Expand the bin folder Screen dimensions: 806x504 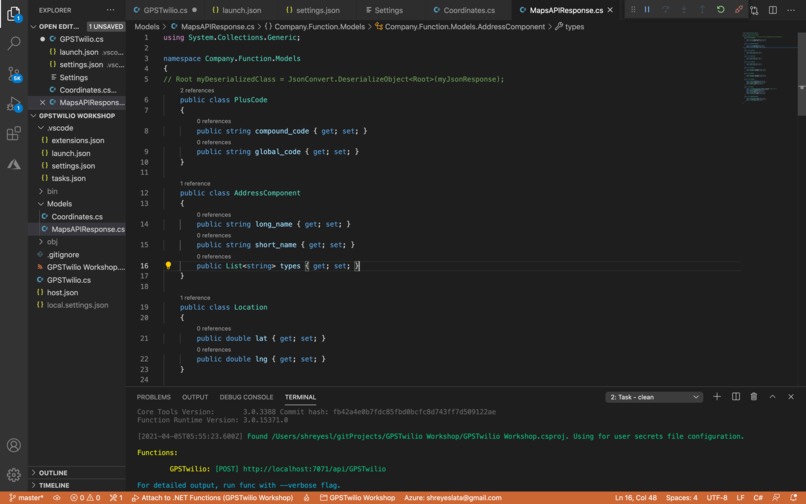coord(41,191)
